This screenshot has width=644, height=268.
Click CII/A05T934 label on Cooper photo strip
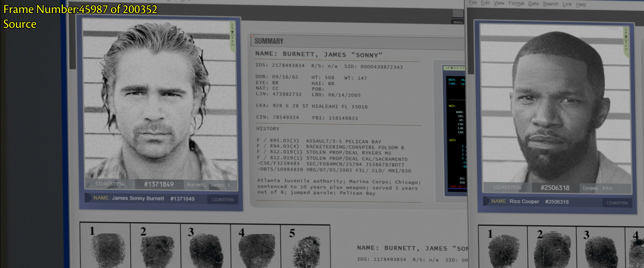507,187
